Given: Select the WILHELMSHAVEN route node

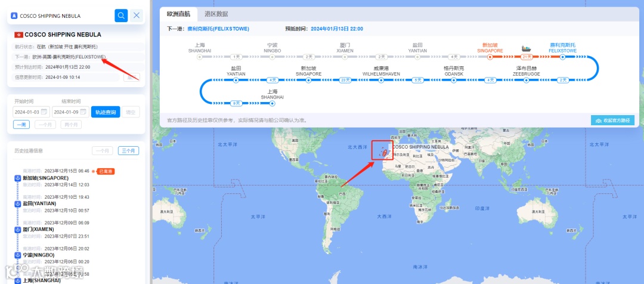Looking at the screenshot, I should pos(381,81).
